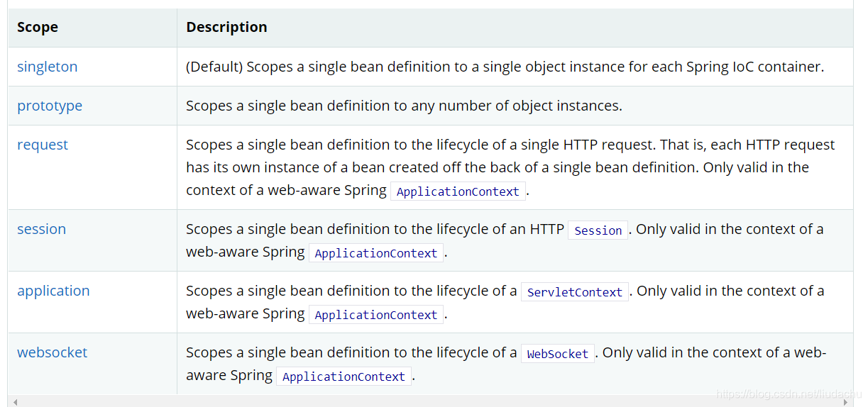Click the blog.csdn.net watermark URL

coord(787,393)
